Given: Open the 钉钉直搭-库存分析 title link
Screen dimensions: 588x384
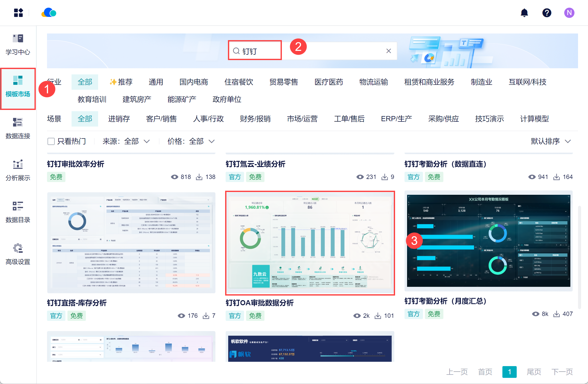Looking at the screenshot, I should (x=77, y=303).
